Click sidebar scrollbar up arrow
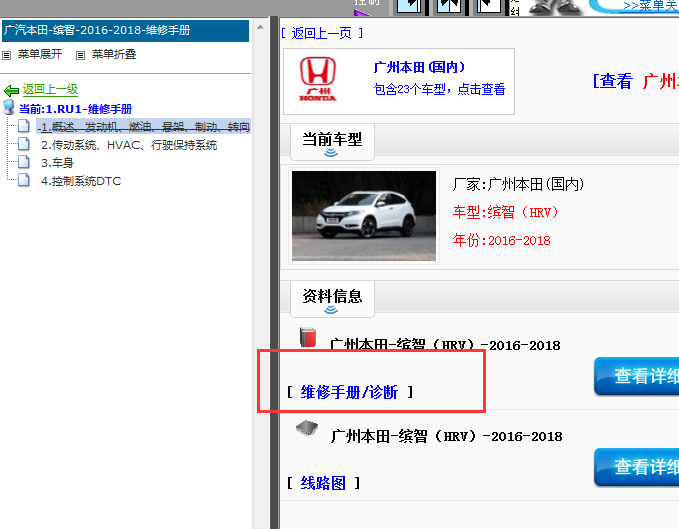This screenshot has width=679, height=529. pos(260,27)
